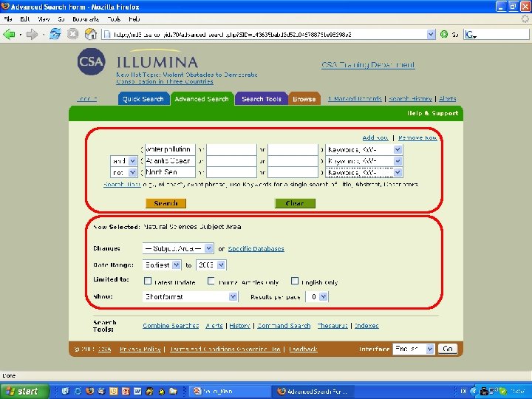Image resolution: width=532 pixels, height=399 pixels.
Task: Switch to the Advanced Search tab
Action: [202, 99]
